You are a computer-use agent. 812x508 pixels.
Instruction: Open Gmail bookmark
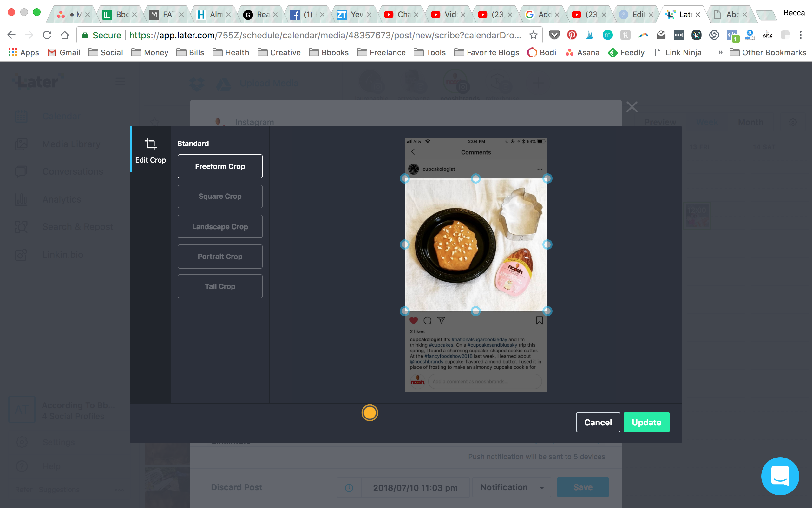[x=64, y=52]
